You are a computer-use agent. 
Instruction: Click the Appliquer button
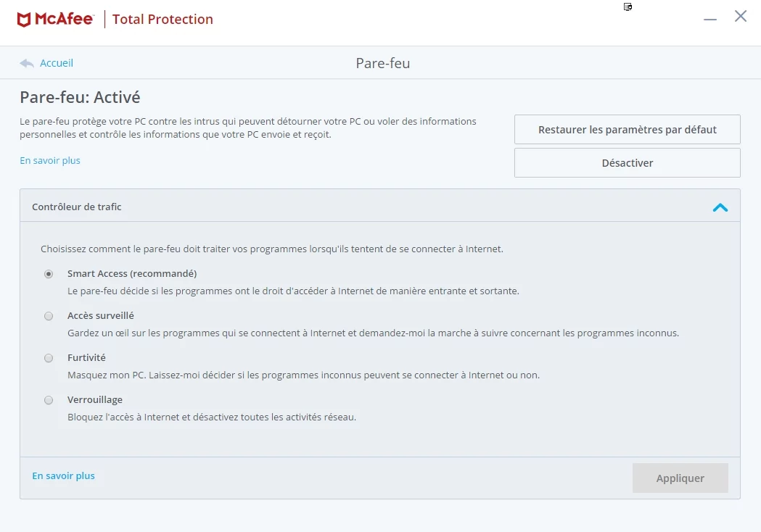[x=680, y=478]
